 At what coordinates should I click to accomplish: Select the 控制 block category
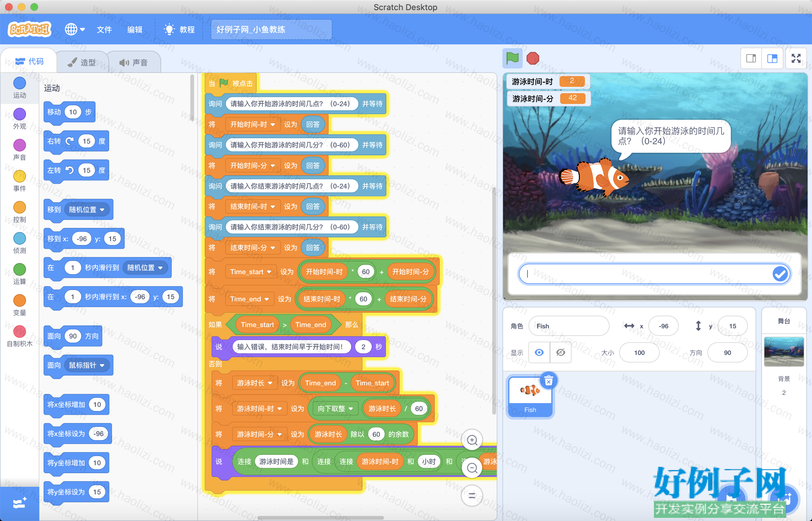coord(20,212)
